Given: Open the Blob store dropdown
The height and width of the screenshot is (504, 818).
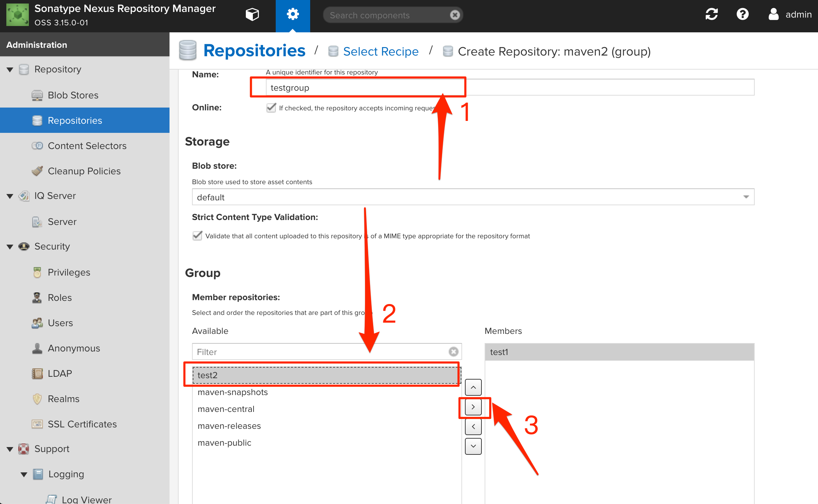Looking at the screenshot, I should 746,197.
